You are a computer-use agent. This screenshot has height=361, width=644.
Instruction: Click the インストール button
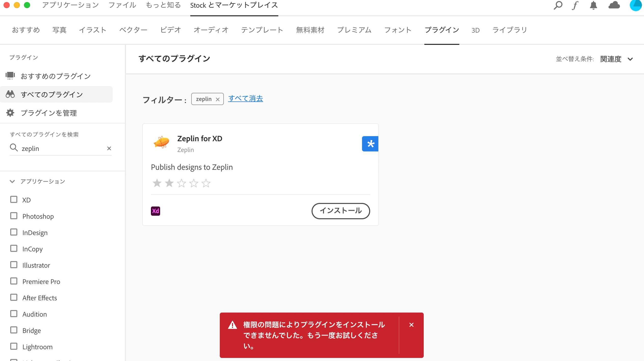[341, 211]
